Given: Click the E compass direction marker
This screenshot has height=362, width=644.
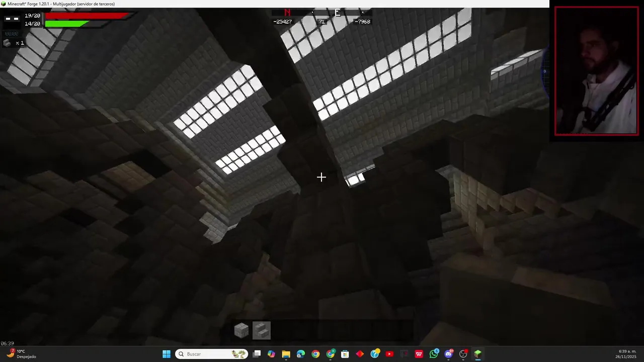Looking at the screenshot, I should click(338, 13).
